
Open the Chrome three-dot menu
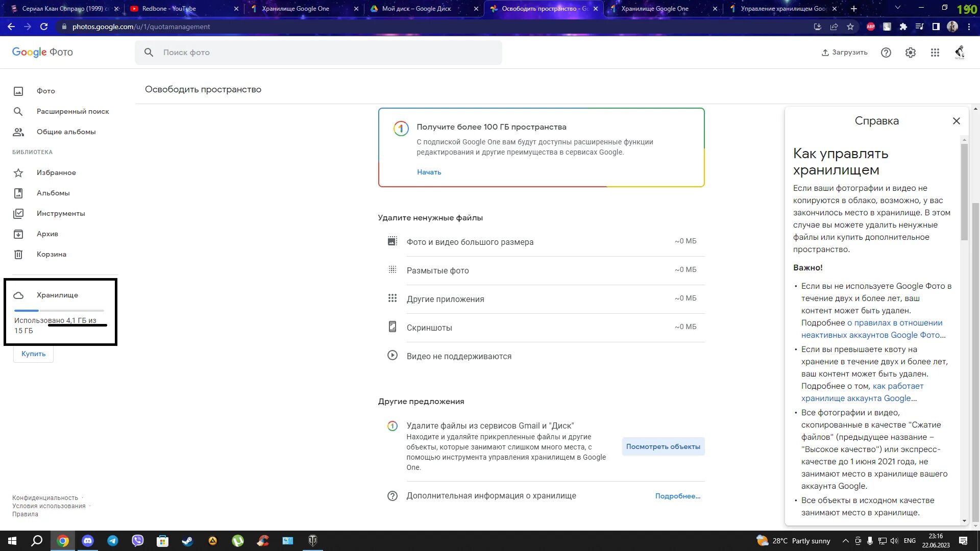tap(969, 27)
